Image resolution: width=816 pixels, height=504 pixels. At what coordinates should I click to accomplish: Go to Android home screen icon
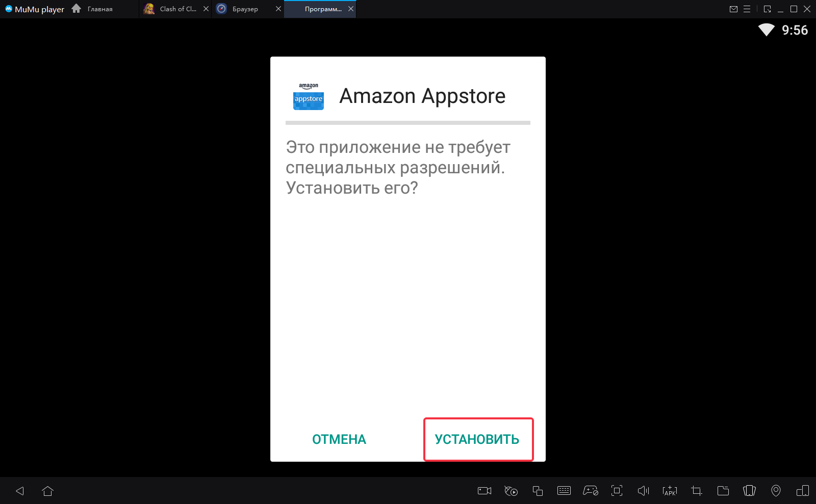(x=47, y=491)
